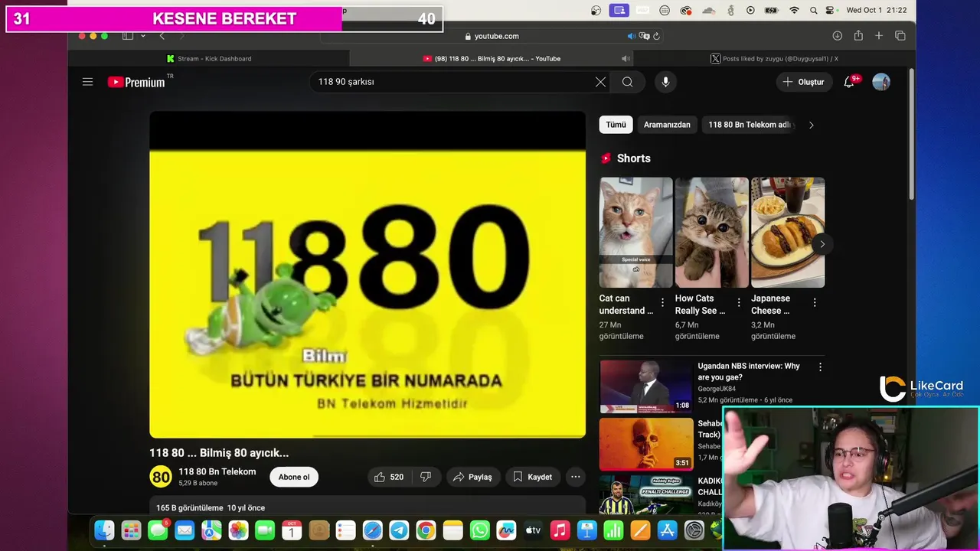Open Finder from the dock
Image resolution: width=980 pixels, height=551 pixels.
[x=104, y=530]
